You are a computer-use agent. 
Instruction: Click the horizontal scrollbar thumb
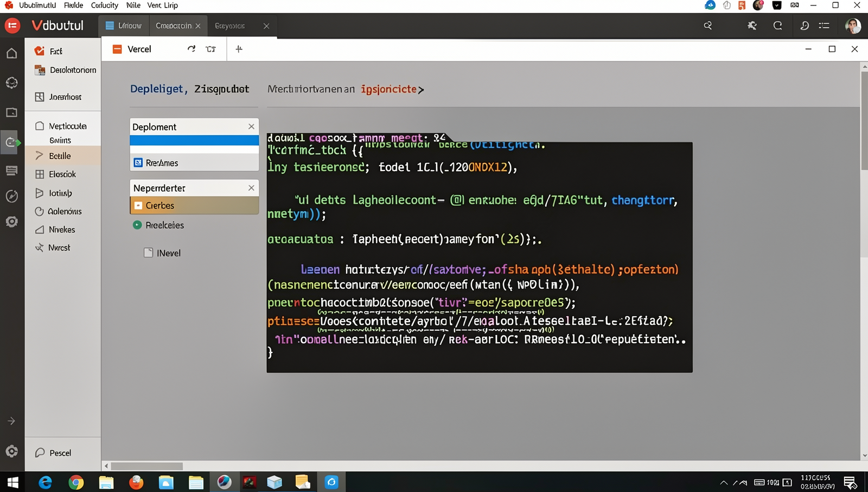[x=146, y=466]
